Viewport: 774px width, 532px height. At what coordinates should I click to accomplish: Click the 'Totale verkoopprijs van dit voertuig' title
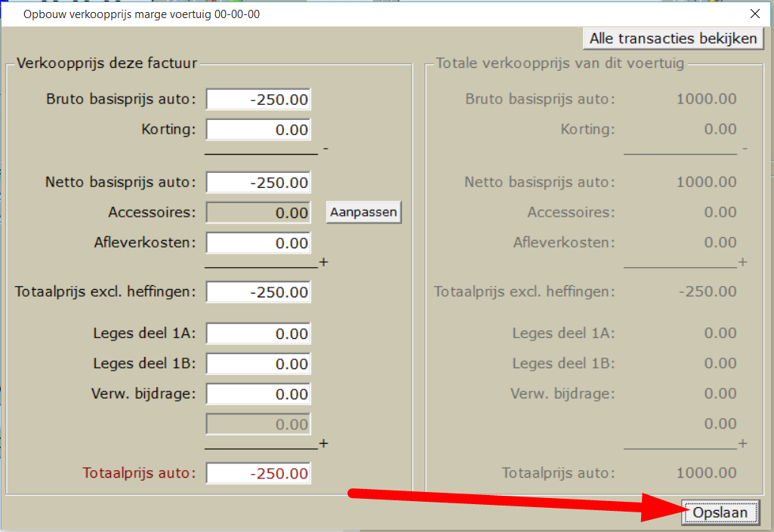pos(560,63)
